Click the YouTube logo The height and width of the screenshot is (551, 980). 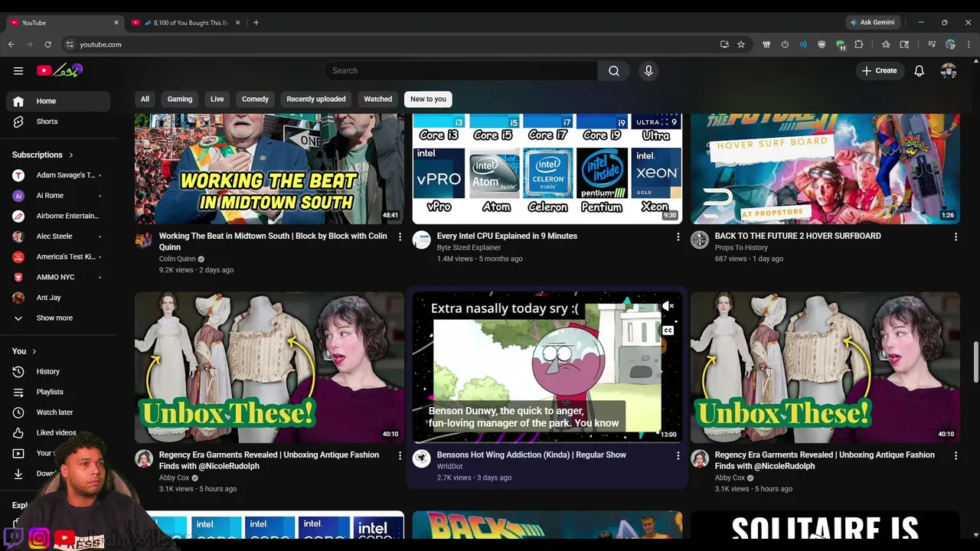tap(60, 70)
